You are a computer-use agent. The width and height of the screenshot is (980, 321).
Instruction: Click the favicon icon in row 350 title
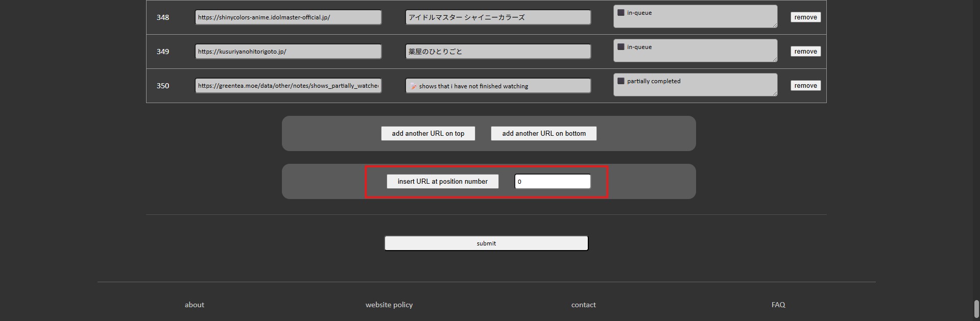tap(414, 86)
